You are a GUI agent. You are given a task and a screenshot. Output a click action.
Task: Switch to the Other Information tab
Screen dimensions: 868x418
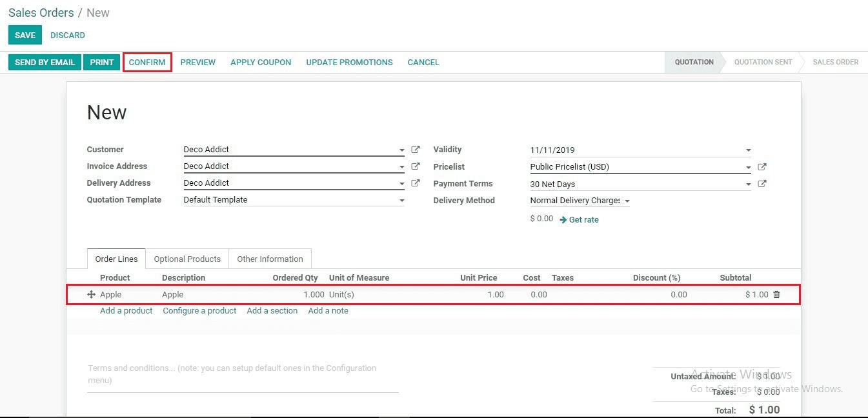(270, 259)
